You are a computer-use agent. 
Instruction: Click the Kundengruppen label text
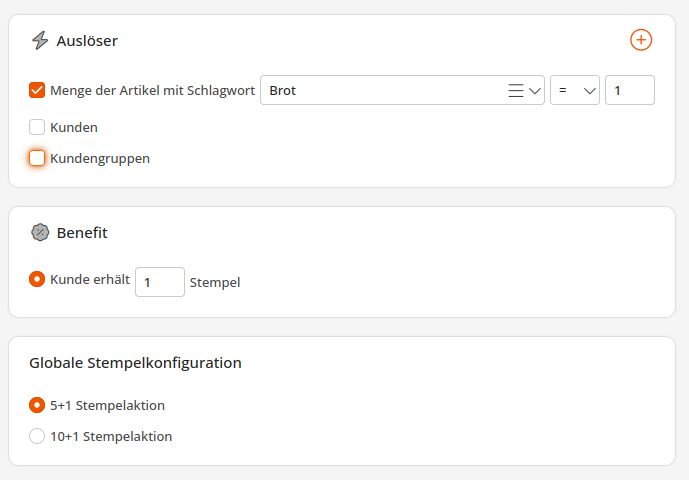[x=100, y=159]
